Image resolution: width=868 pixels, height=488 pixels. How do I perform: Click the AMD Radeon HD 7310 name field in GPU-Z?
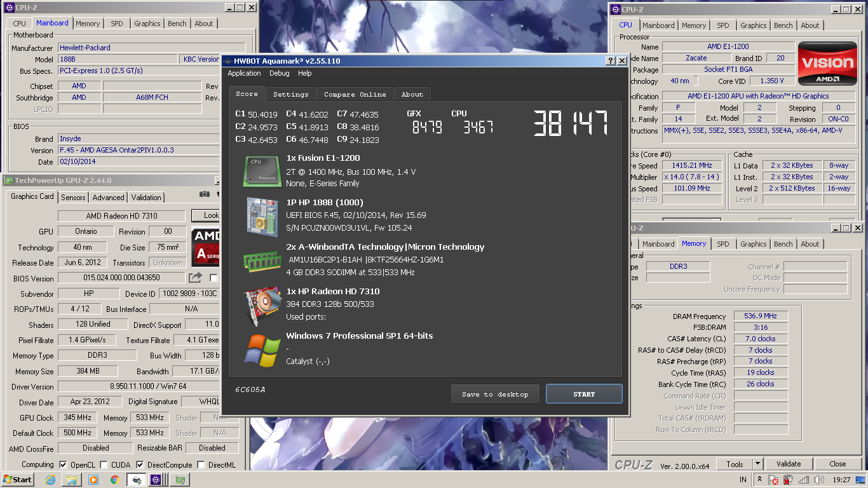[121, 215]
